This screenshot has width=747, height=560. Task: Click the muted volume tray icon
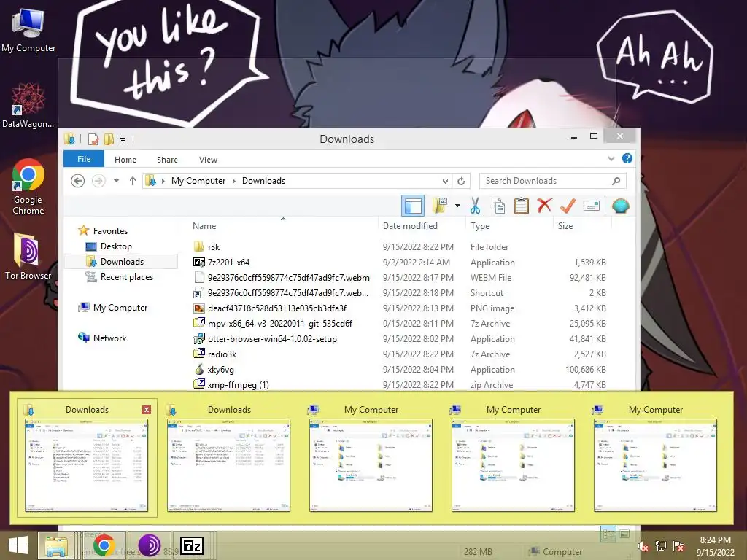(643, 546)
